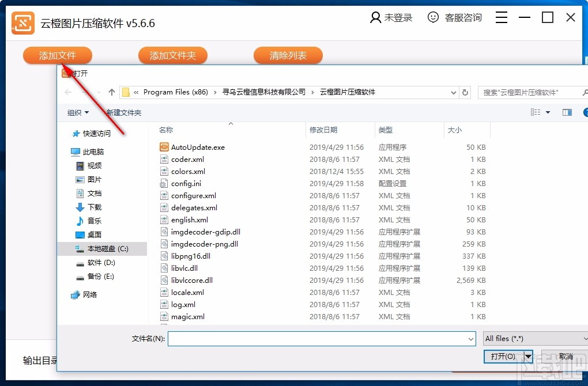588x386 pixels.
Task: Expand the 组织 dropdown menu
Action: [78, 112]
